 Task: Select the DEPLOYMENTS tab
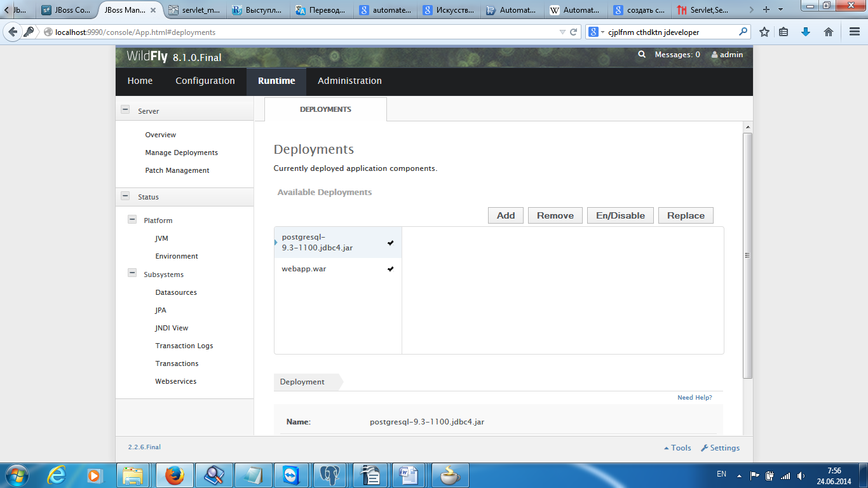pos(325,109)
